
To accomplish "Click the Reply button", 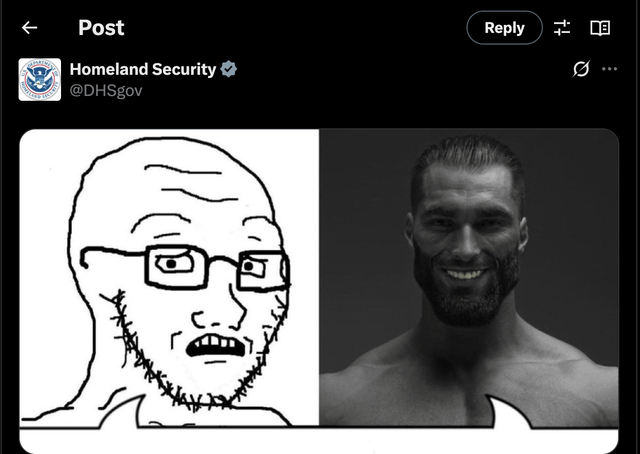I will (504, 28).
